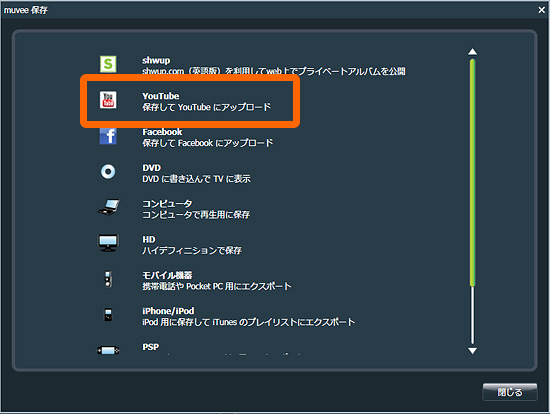Choose the モバイル機器 export option title
550x414 pixels.
tap(167, 275)
